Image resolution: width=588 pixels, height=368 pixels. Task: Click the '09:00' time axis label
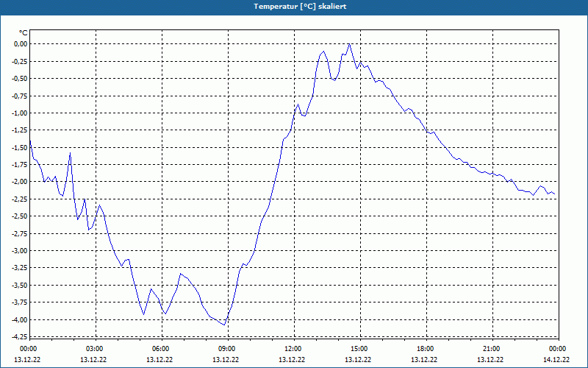click(226, 349)
